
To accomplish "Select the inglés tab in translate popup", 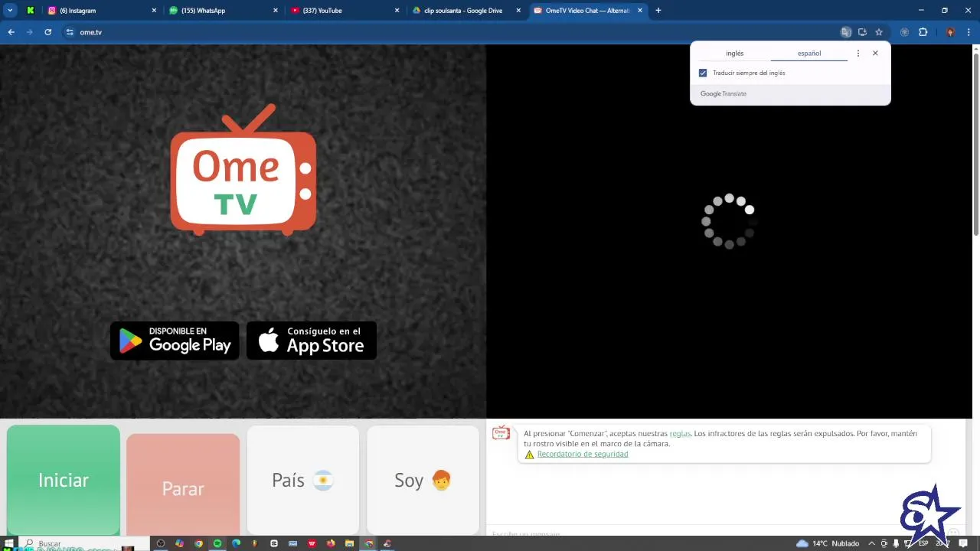I will [735, 54].
